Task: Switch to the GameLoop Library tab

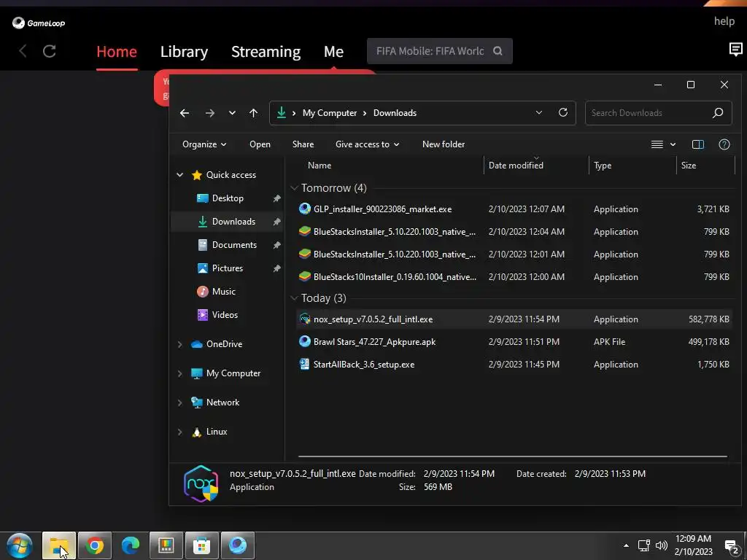Action: (184, 52)
